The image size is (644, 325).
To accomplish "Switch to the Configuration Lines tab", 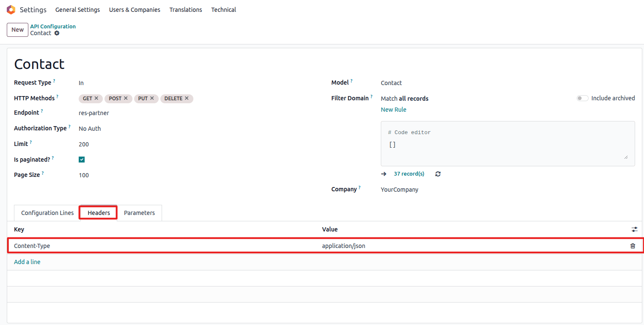I will pos(47,213).
